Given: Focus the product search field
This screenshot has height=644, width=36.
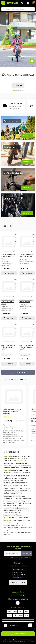Looking at the screenshot, I should coord(18,9).
